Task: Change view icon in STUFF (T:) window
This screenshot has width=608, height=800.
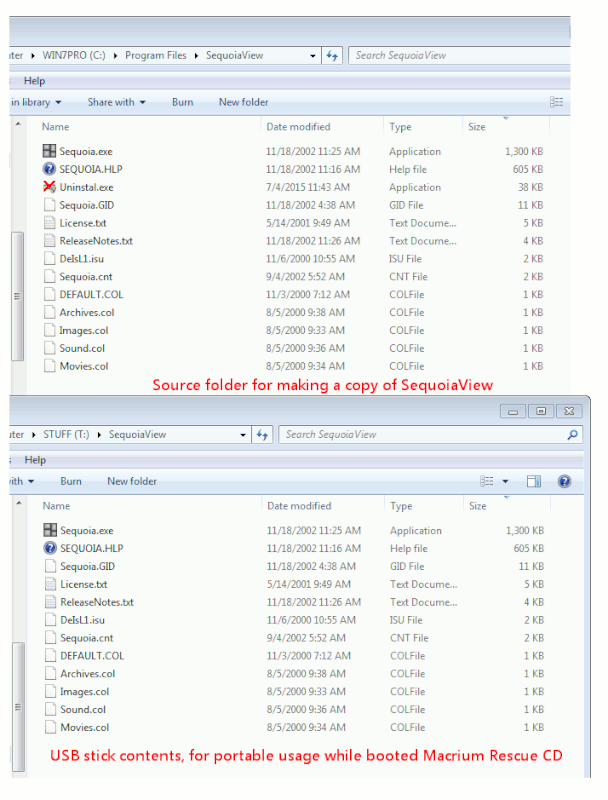Action: [x=487, y=481]
